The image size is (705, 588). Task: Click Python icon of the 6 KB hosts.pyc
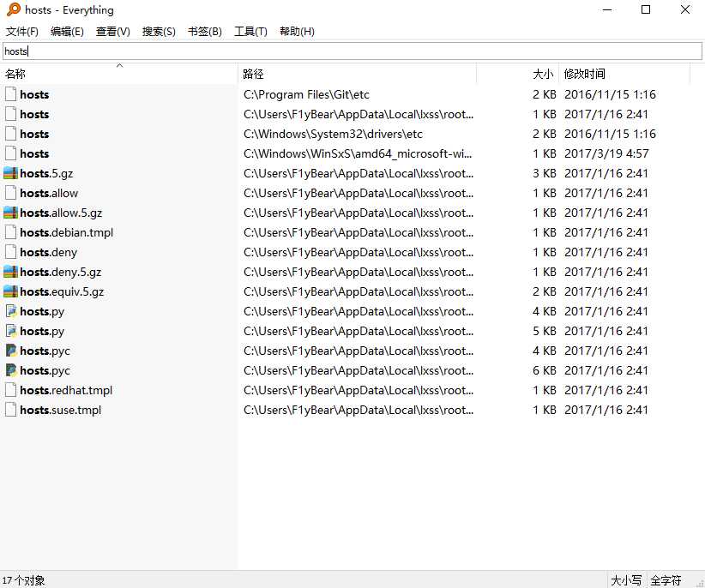click(x=11, y=370)
